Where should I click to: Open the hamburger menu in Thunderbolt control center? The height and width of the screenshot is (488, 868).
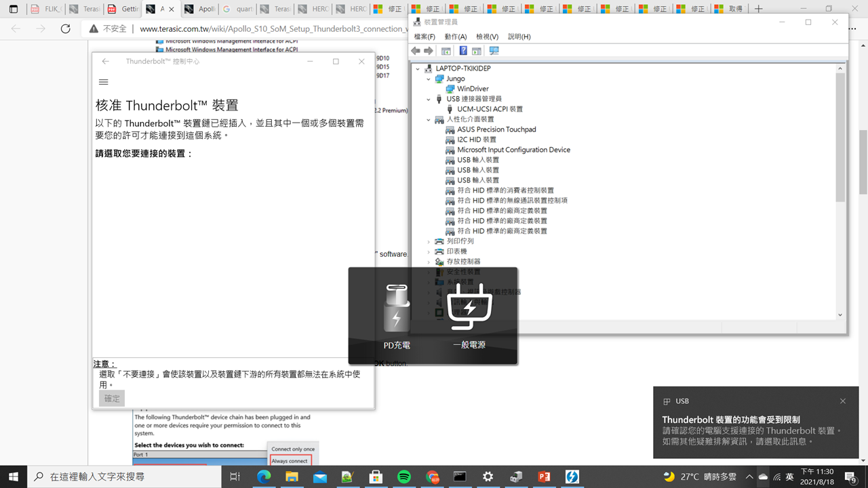pyautogui.click(x=104, y=82)
